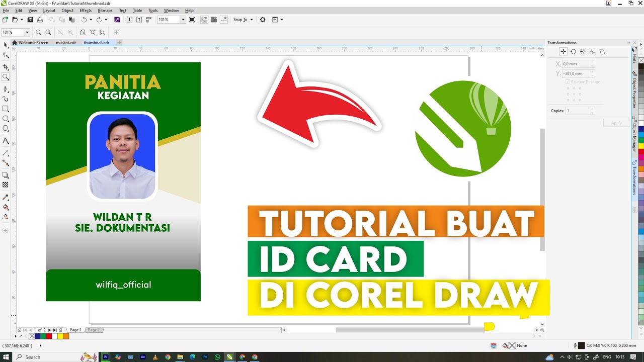Go to next page arrow
The width and height of the screenshot is (644, 362).
click(x=49, y=330)
